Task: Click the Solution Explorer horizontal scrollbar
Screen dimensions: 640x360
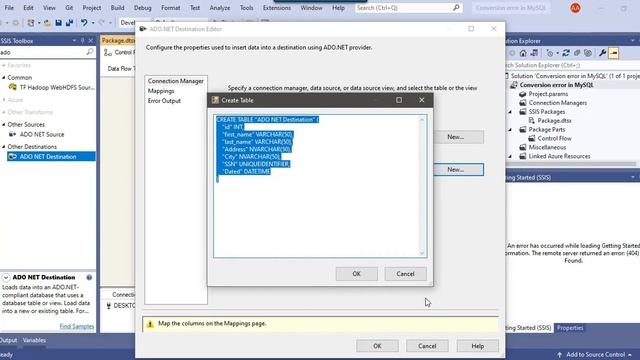Action: coord(571,164)
